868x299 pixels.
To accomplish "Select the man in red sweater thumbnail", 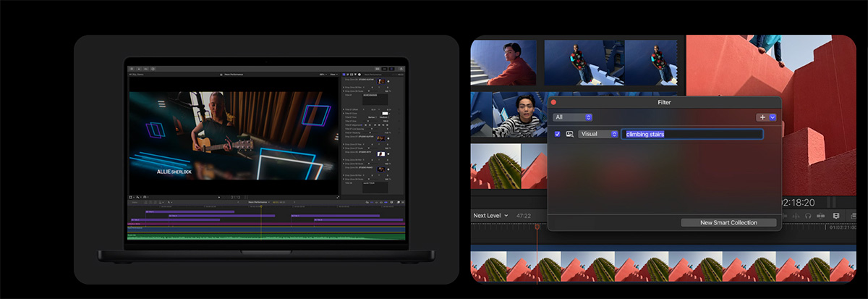I will coord(504,63).
